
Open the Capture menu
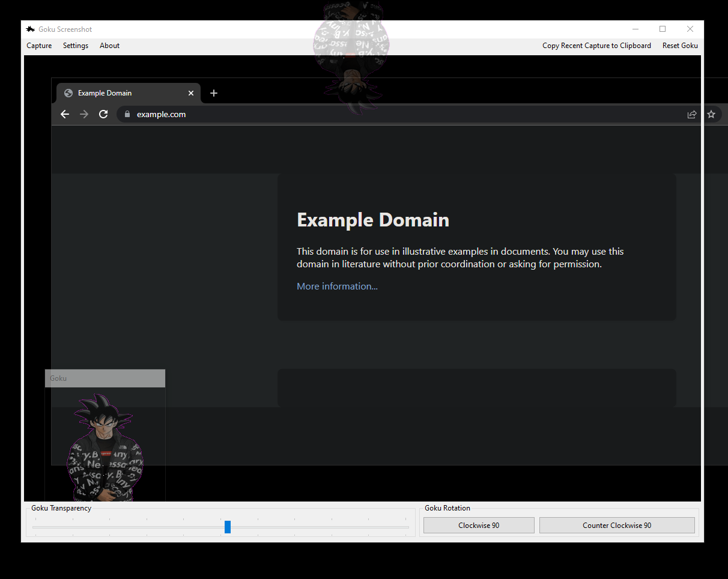[x=39, y=46]
